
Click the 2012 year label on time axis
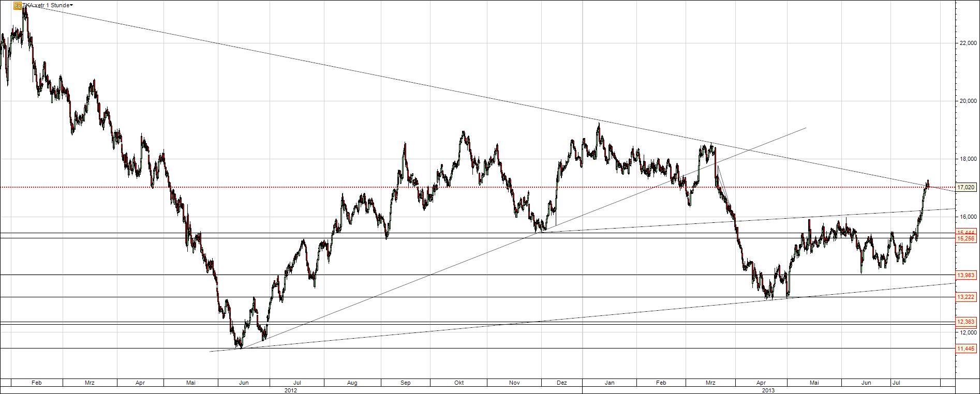click(x=291, y=390)
